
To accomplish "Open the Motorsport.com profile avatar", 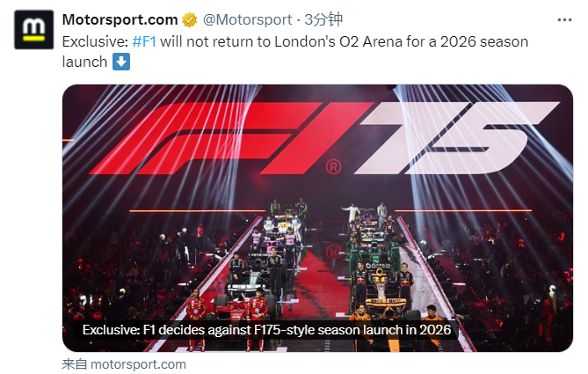I will [x=33, y=30].
